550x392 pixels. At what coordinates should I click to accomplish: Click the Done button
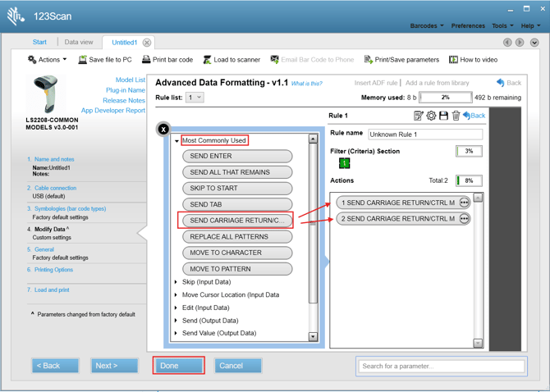[x=178, y=366]
